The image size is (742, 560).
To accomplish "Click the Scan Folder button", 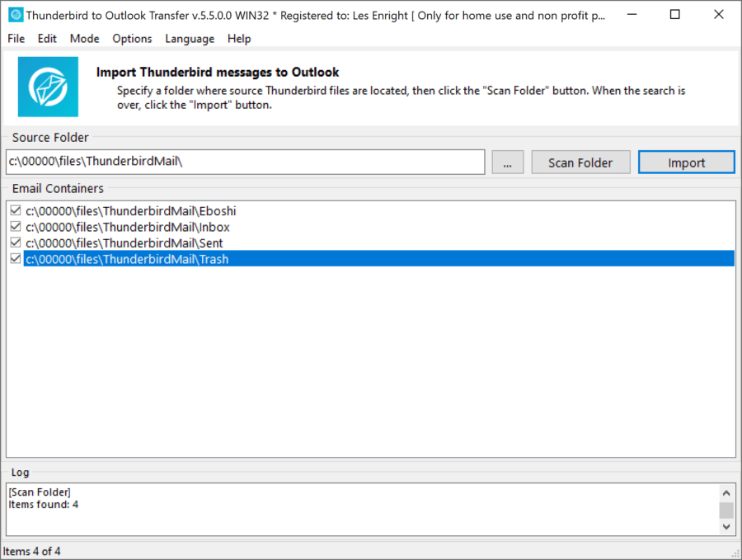I will (580, 162).
